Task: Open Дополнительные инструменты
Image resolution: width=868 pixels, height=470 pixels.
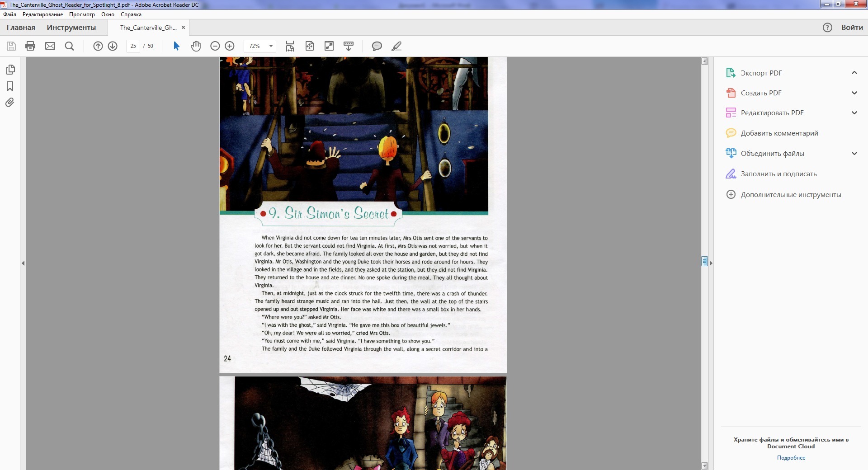Action: pos(791,194)
